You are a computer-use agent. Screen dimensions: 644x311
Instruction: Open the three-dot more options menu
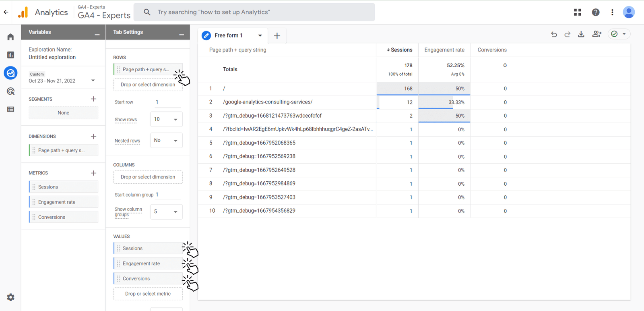click(612, 12)
